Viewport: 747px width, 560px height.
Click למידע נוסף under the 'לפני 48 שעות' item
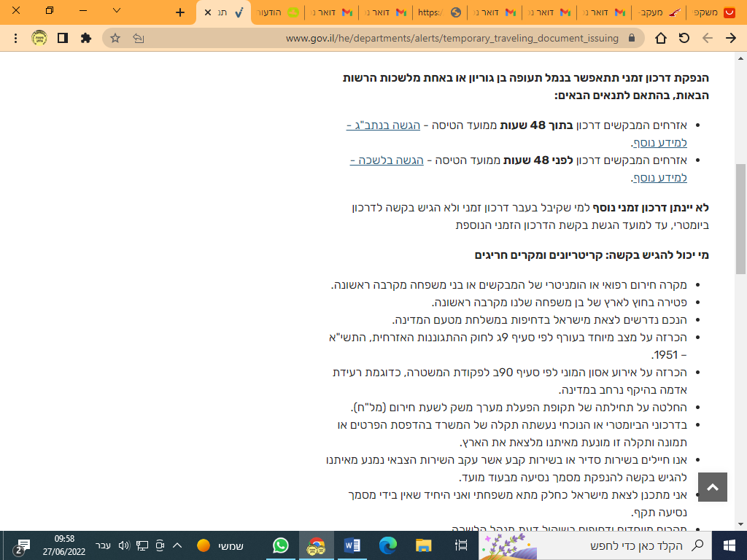pyautogui.click(x=659, y=178)
